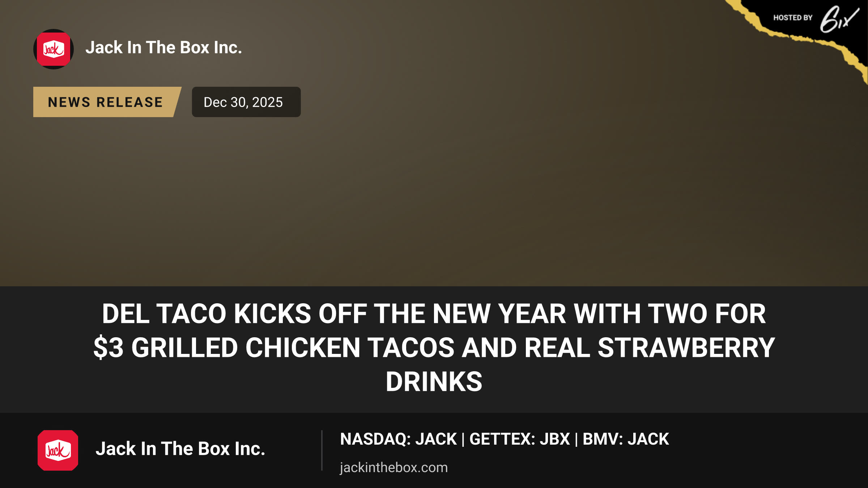Click the NEW YEAR words in headline

(x=499, y=313)
